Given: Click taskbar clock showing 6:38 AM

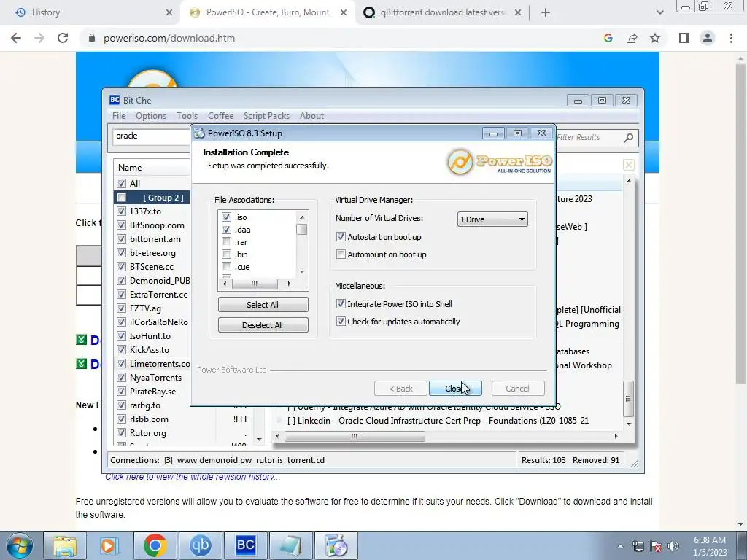Looking at the screenshot, I should [710, 546].
